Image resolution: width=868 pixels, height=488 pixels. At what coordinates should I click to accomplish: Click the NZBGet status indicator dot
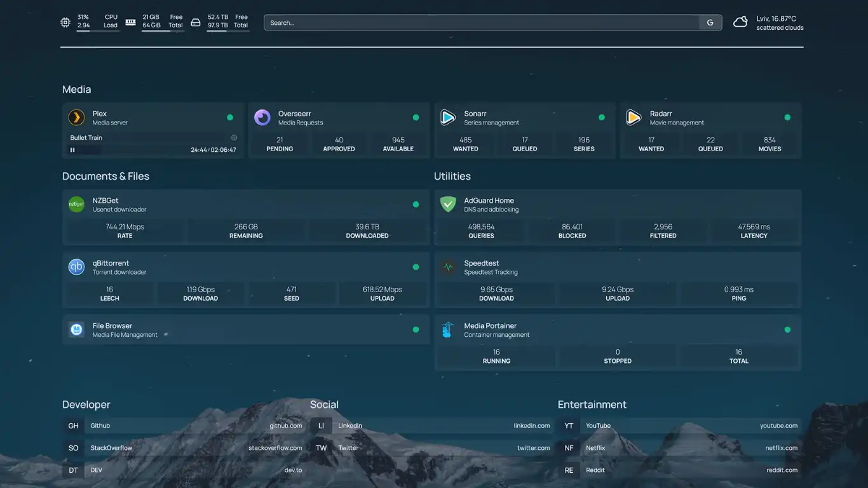point(416,205)
